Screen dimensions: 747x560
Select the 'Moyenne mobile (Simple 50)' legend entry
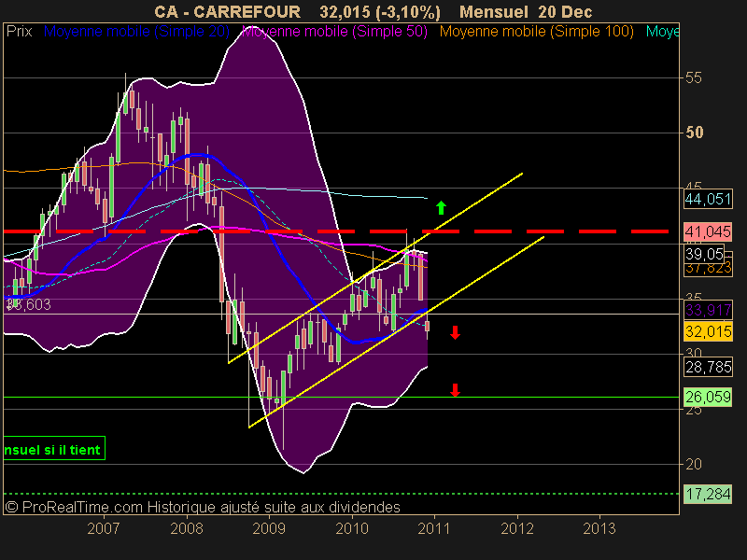point(334,32)
